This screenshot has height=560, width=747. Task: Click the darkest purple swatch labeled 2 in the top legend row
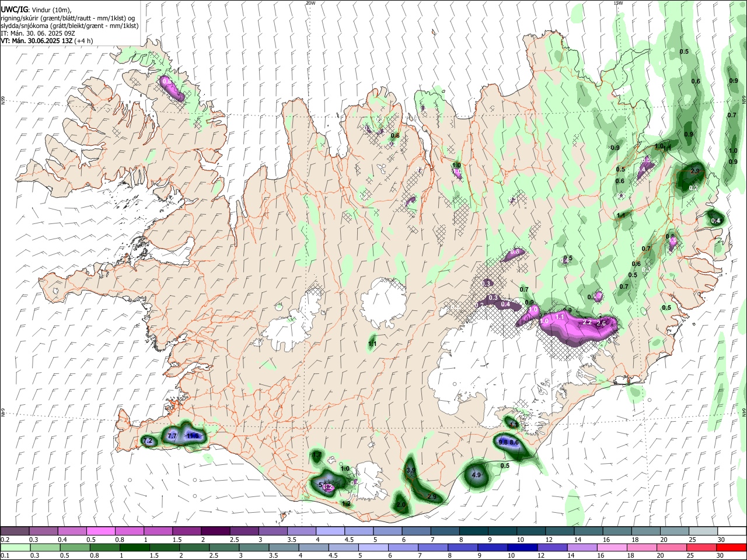[x=215, y=531]
